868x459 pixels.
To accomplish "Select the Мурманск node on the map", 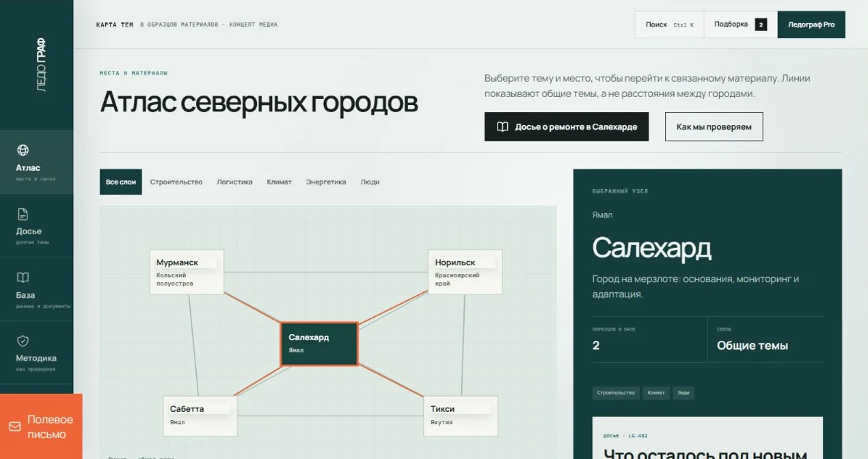I will pyautogui.click(x=187, y=272).
